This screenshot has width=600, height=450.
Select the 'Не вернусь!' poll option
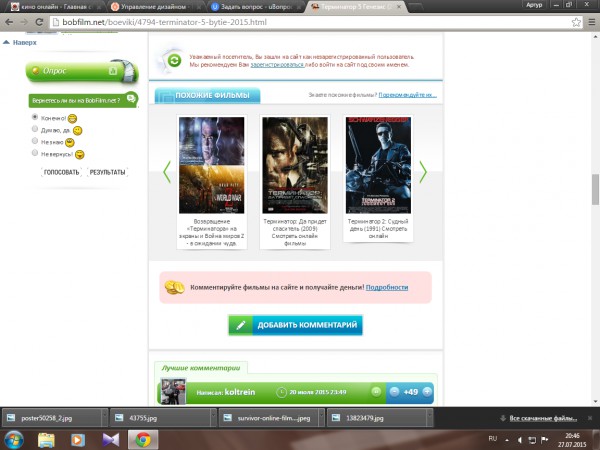(x=35, y=153)
